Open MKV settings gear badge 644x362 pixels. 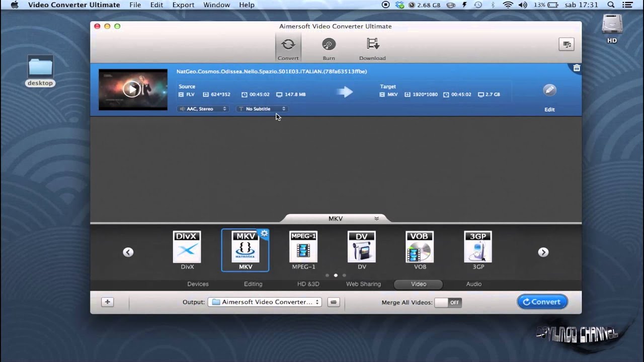pyautogui.click(x=264, y=233)
